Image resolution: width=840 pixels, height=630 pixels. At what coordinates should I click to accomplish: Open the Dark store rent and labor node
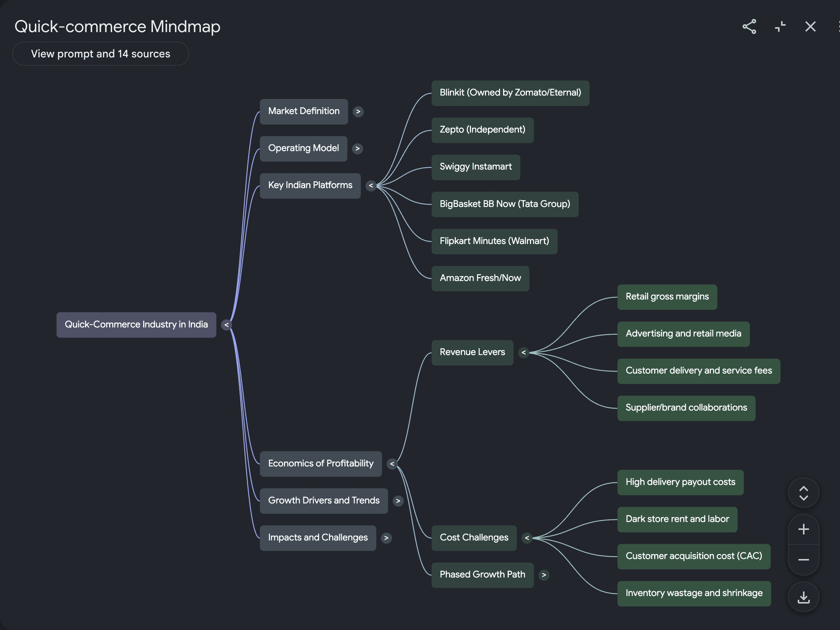[678, 519]
